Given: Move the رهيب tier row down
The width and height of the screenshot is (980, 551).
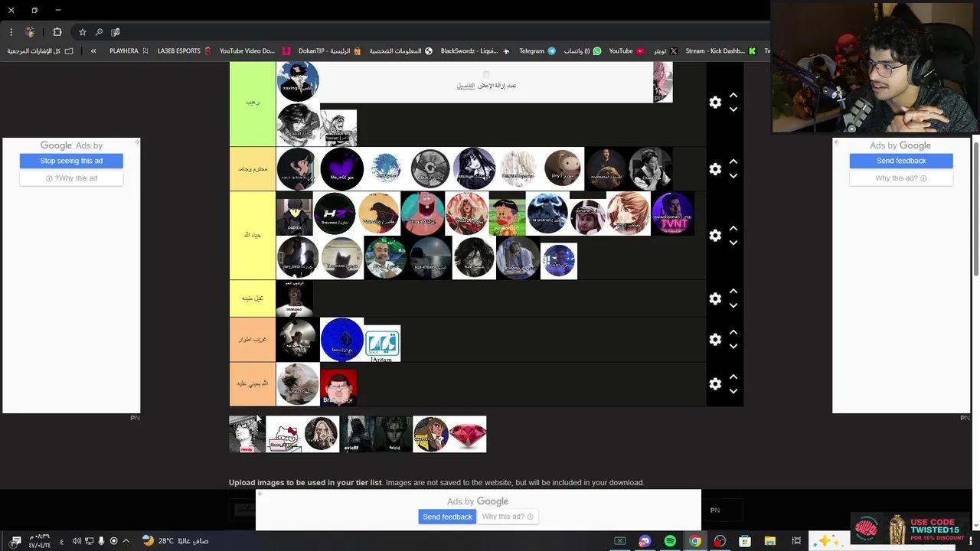Looking at the screenshot, I should 733,109.
